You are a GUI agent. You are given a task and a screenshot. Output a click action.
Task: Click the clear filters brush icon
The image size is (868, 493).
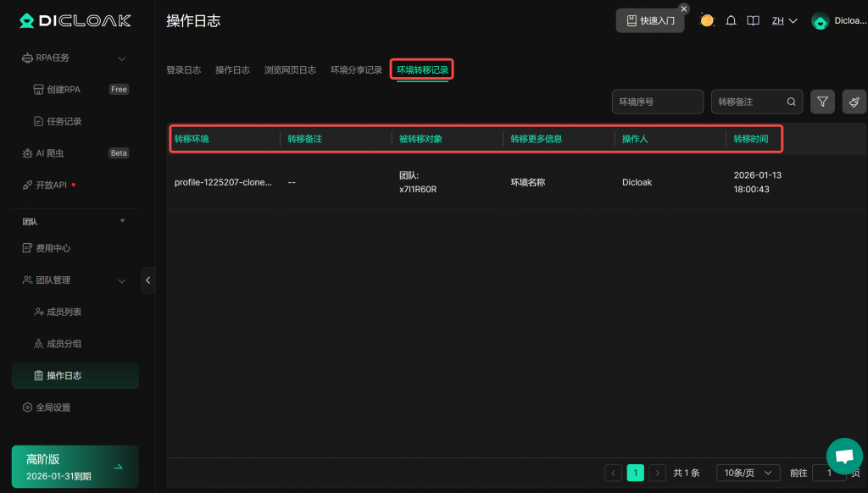(x=854, y=102)
